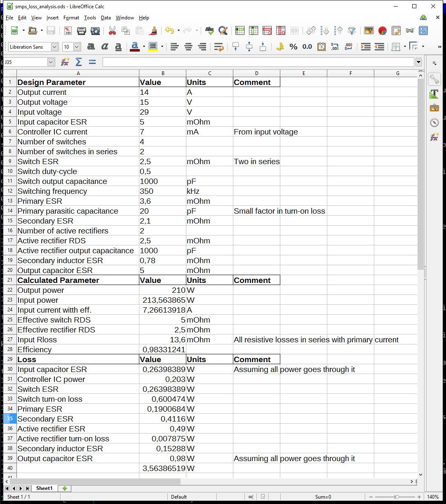Open the font color dropdown arrow

[x=144, y=47]
